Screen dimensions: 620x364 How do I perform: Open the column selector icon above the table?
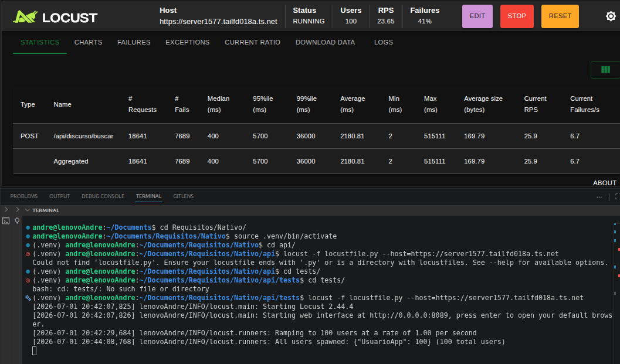pos(605,70)
